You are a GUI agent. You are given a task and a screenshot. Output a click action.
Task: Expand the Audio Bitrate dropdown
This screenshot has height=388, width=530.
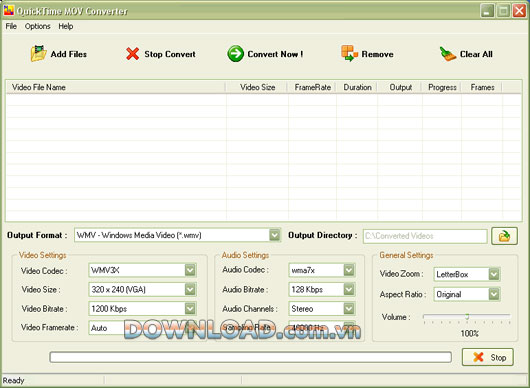coord(349,289)
